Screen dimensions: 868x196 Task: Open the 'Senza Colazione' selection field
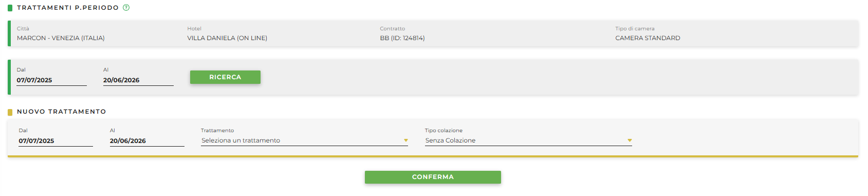tap(528, 140)
